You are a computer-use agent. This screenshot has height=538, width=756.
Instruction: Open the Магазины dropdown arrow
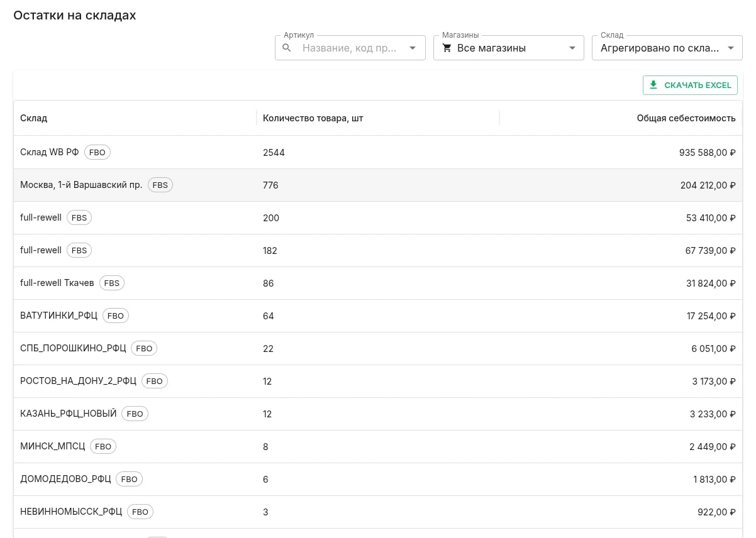click(x=572, y=48)
